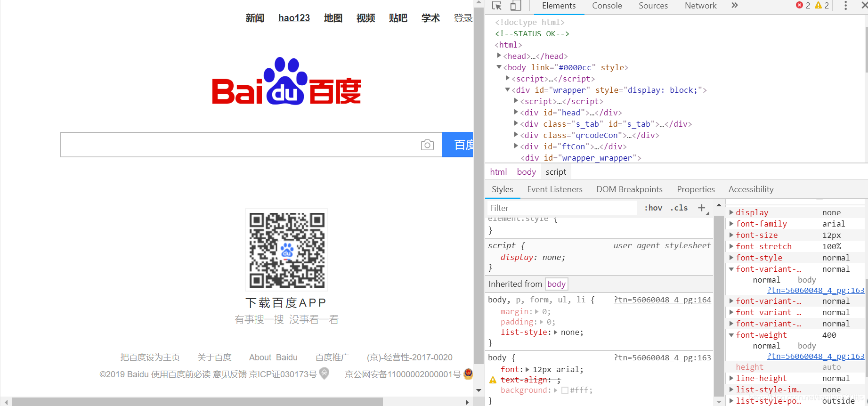
Task: Expand the div class qrcodeCon node
Action: [516, 135]
